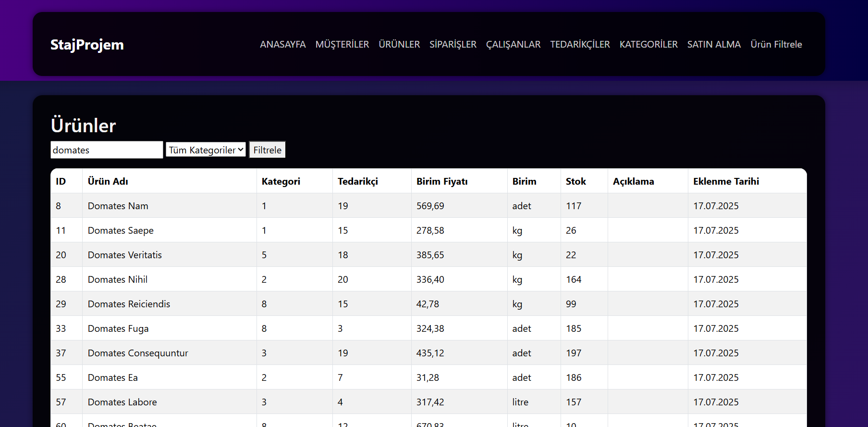Image resolution: width=868 pixels, height=427 pixels.
Task: Select TEDARİKÇİLER from the top menu
Action: click(580, 44)
